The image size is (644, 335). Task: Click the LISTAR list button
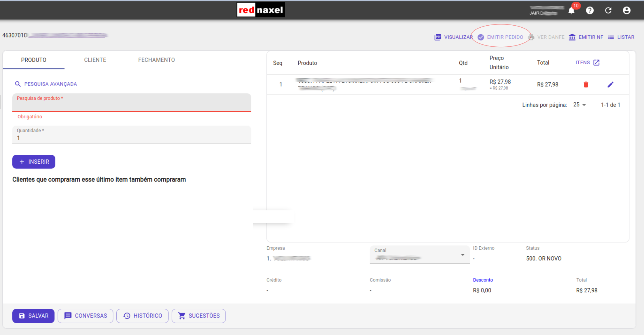[621, 37]
